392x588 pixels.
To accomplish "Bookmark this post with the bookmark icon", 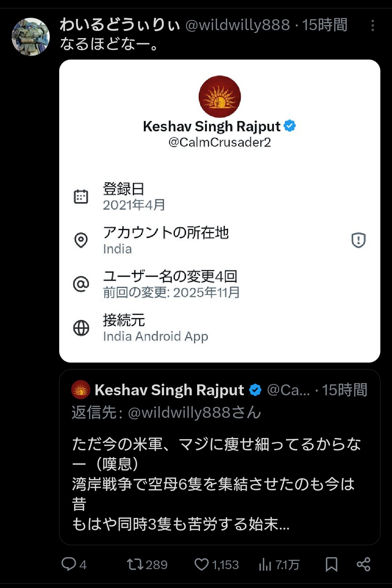I will [x=331, y=564].
